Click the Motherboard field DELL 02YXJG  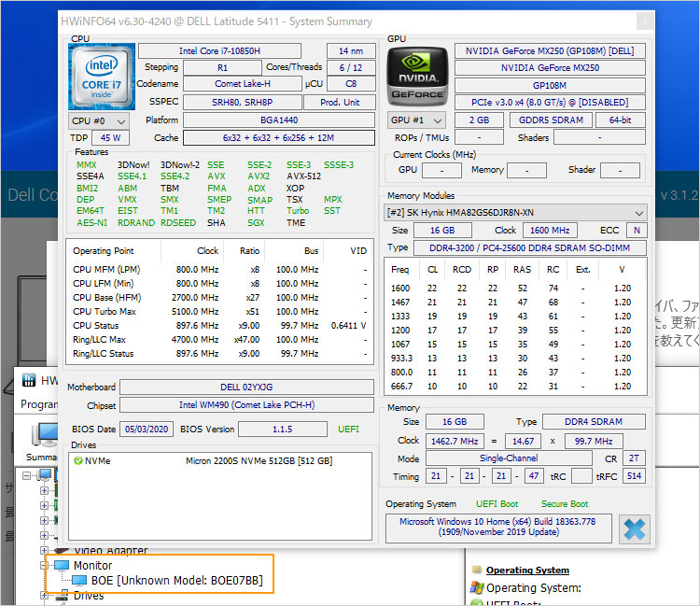point(247,388)
